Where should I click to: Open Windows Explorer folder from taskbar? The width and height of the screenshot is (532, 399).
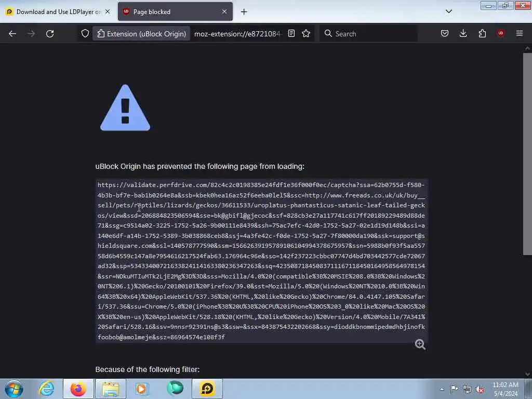point(110,389)
